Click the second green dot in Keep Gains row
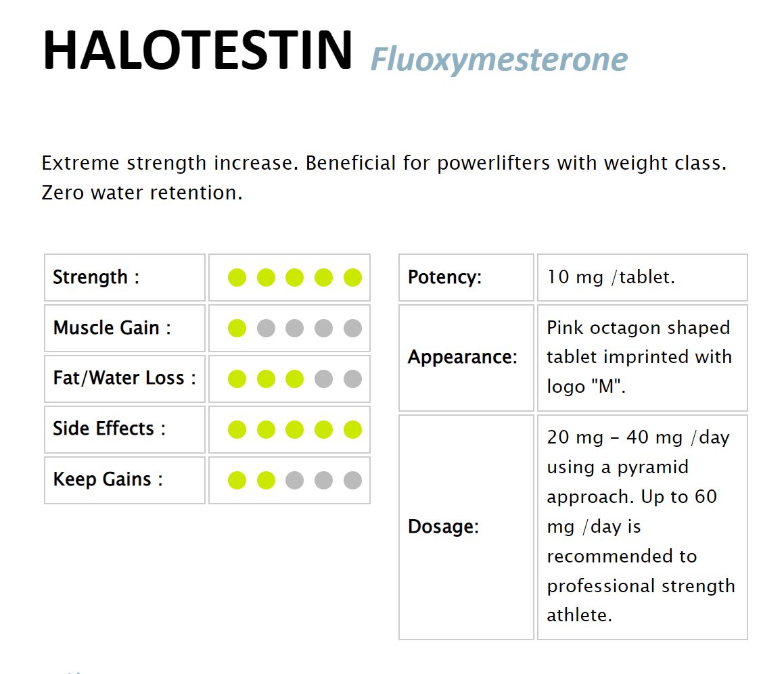Image resolution: width=784 pixels, height=674 pixels. point(266,480)
